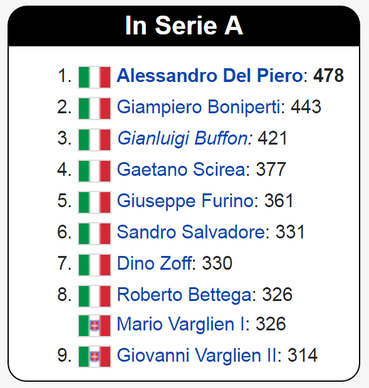Click Italy flag next to Dino Zoff
Image resolution: width=369 pixels, height=388 pixels.
[94, 265]
